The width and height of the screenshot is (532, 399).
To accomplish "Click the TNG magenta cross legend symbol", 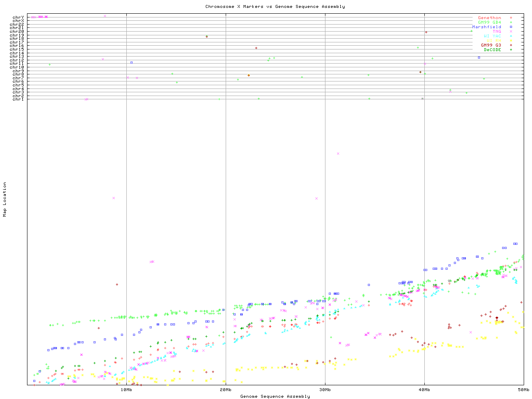I will tap(511, 32).
